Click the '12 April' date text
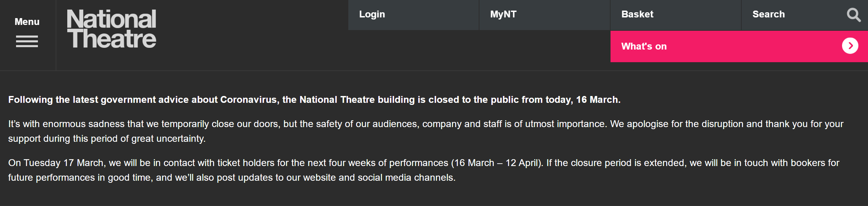The height and width of the screenshot is (206, 868). click(522, 163)
